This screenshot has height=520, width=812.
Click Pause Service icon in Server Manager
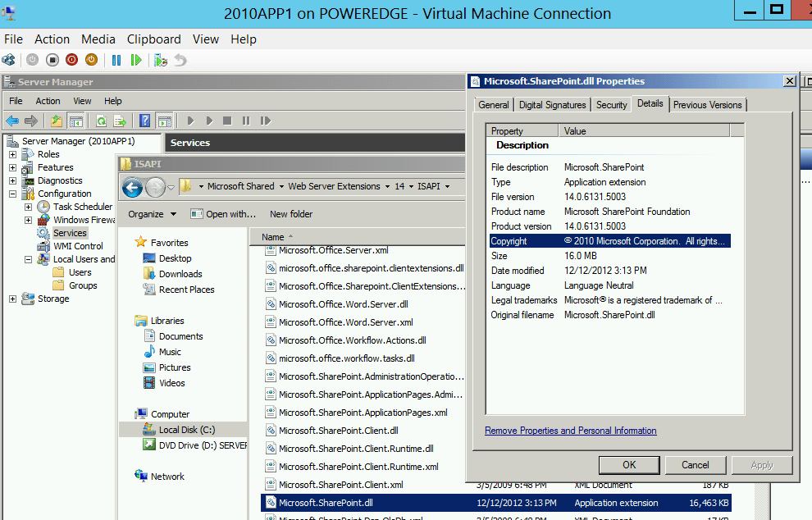[x=246, y=121]
